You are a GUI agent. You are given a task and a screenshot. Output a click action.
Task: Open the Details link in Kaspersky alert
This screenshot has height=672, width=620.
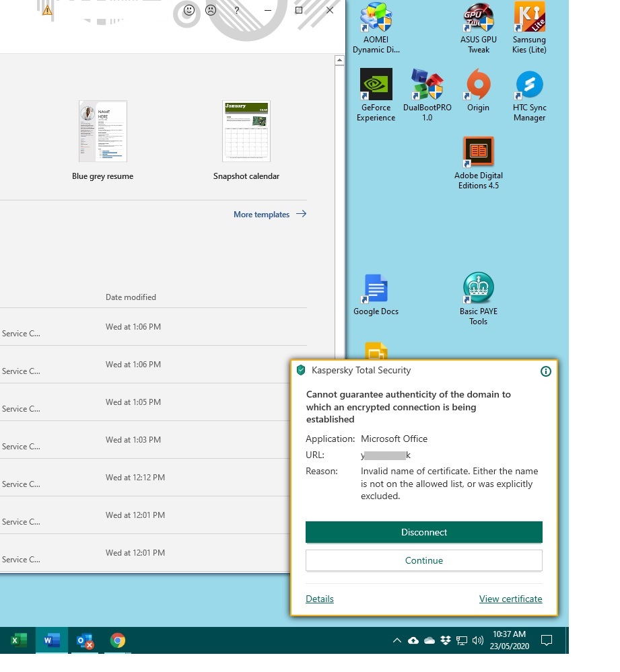coord(320,599)
